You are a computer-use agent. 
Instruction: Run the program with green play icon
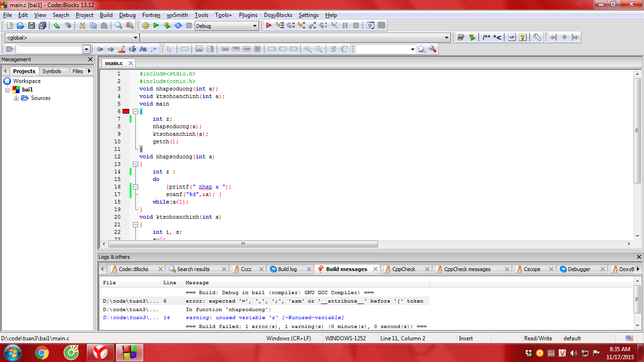pyautogui.click(x=156, y=26)
